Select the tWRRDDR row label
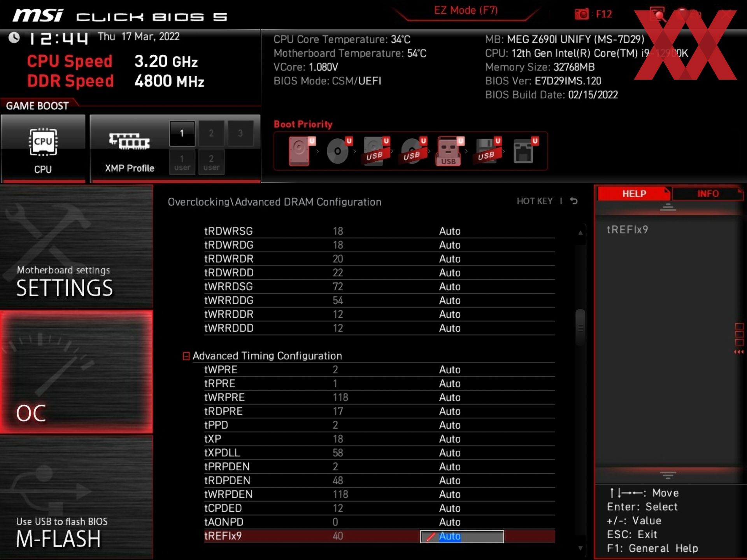 (229, 314)
